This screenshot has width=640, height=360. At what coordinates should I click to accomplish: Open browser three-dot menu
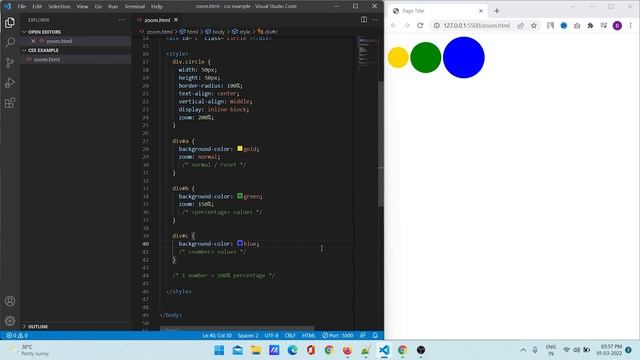(x=630, y=25)
